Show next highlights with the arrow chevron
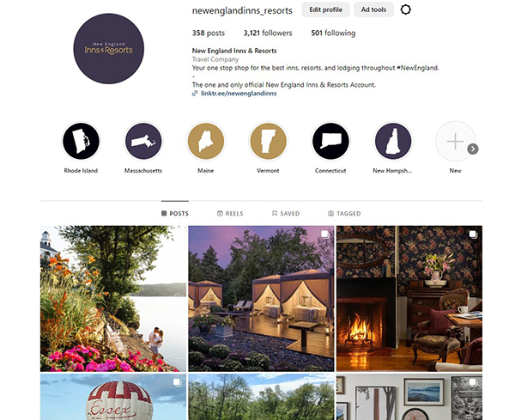Viewport: 515px width, 420px height. coord(473,149)
